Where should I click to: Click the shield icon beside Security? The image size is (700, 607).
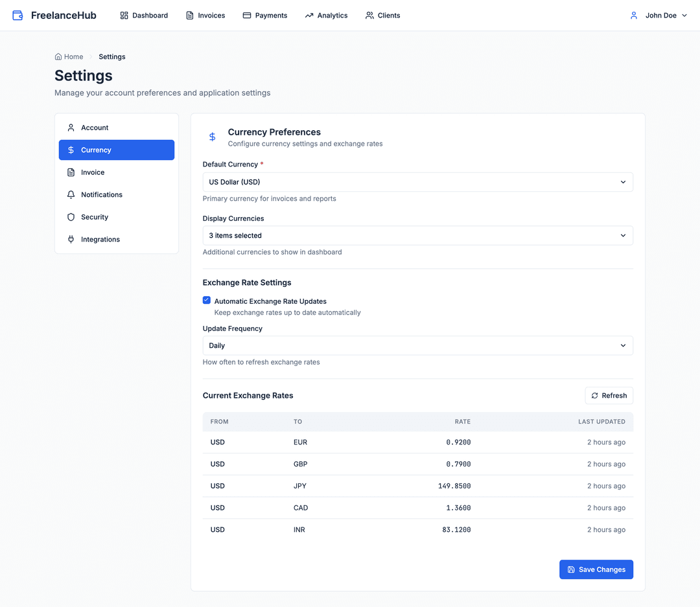(x=71, y=217)
